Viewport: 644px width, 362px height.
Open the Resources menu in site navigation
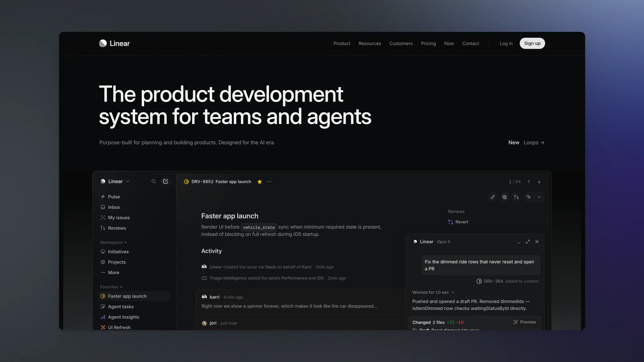click(x=370, y=43)
